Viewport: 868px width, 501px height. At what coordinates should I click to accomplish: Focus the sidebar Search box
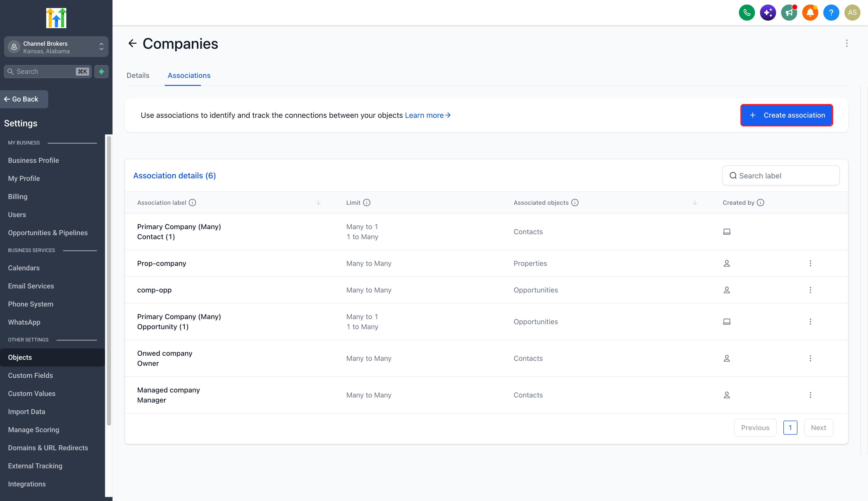pos(48,72)
